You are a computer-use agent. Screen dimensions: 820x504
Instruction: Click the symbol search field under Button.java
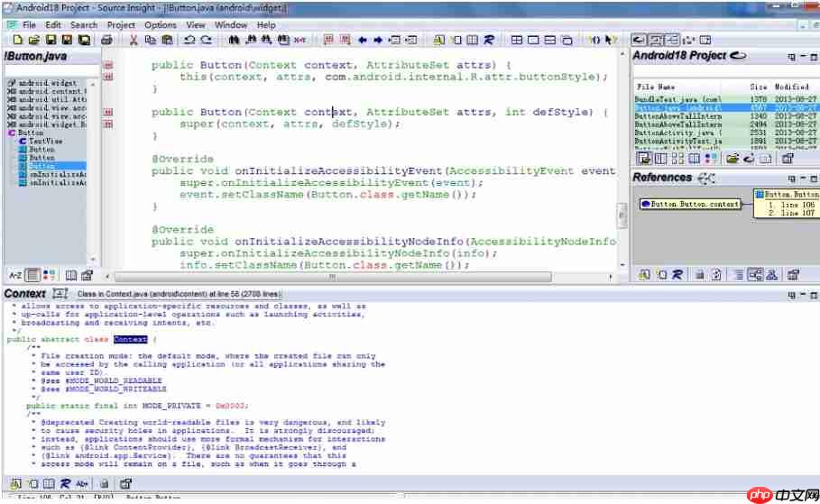[51, 70]
